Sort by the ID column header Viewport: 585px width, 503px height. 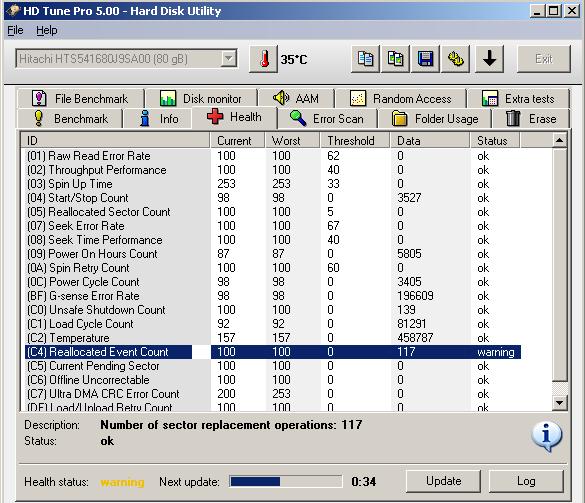point(115,141)
